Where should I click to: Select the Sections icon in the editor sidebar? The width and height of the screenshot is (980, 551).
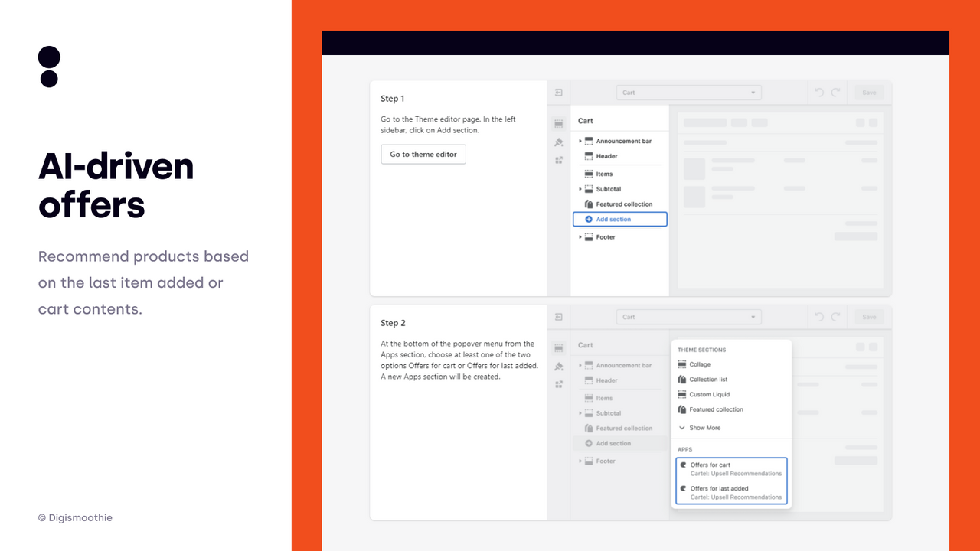coord(558,122)
